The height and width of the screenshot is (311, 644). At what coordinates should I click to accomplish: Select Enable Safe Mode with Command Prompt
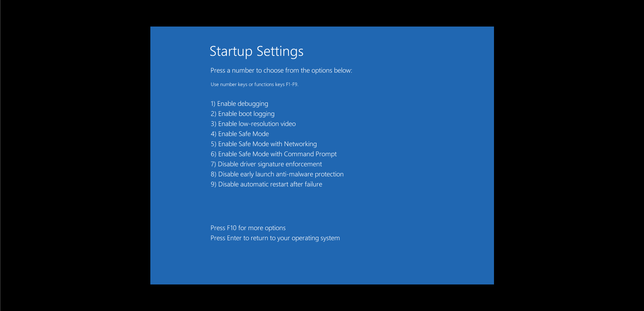pos(274,154)
